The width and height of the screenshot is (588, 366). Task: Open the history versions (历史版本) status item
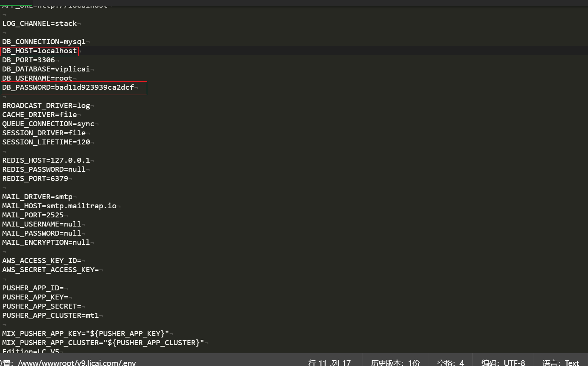tap(396, 363)
